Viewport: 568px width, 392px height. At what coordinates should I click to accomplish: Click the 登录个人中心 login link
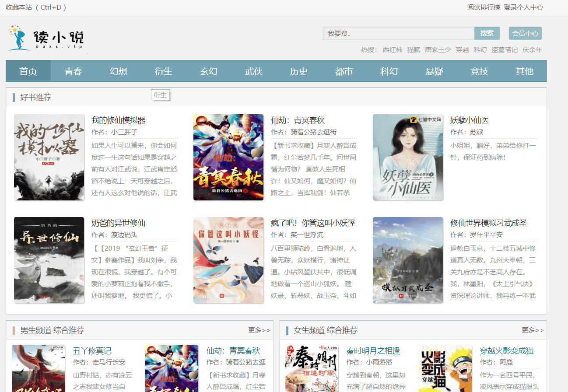coord(523,7)
